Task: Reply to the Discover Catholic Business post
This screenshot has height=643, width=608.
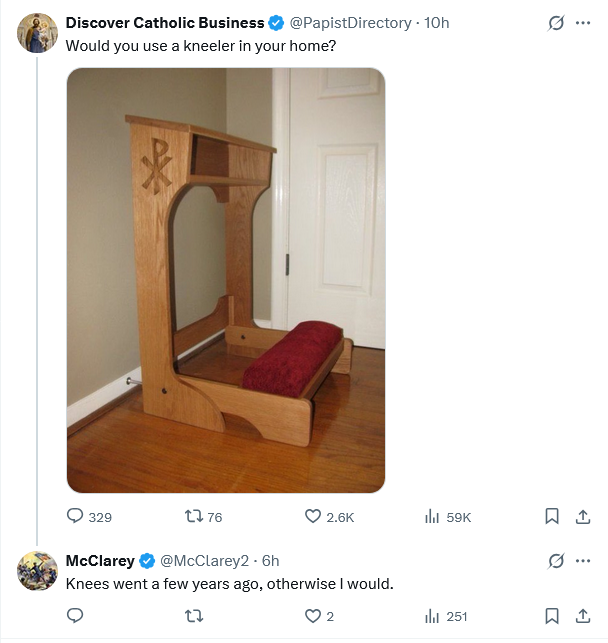Action: tap(89, 516)
